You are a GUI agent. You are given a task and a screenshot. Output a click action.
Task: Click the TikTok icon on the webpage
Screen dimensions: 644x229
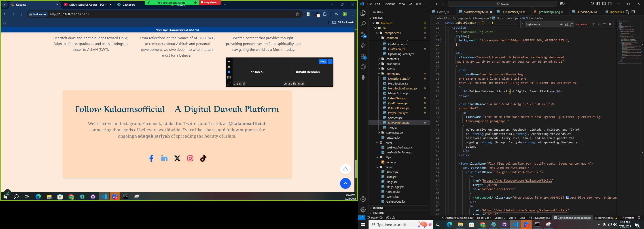click(203, 158)
